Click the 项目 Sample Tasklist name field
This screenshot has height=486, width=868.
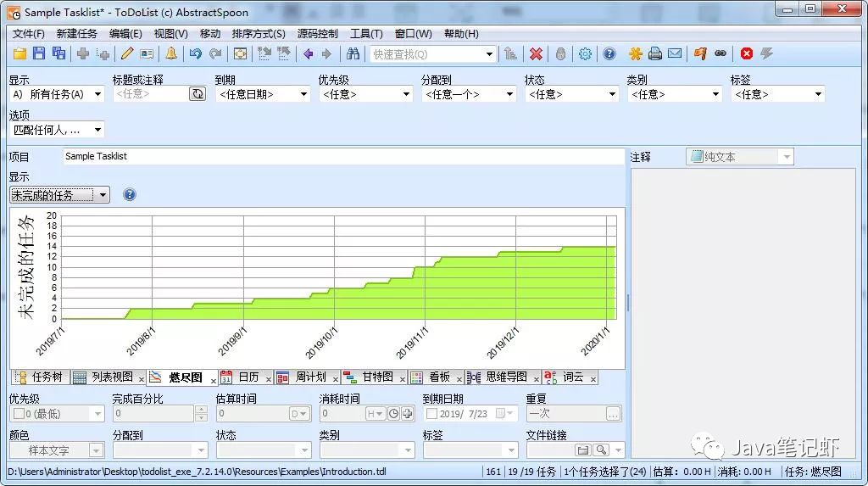tap(344, 156)
